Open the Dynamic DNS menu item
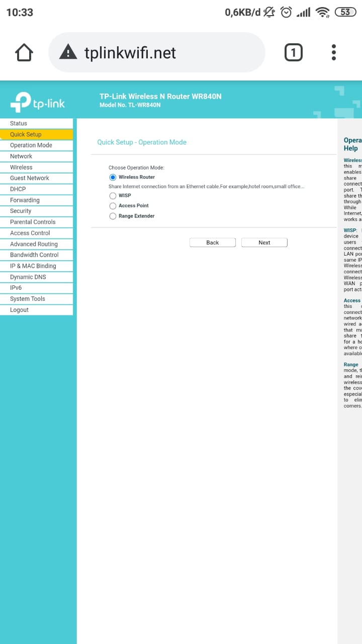This screenshot has height=644, width=362. tap(36, 277)
